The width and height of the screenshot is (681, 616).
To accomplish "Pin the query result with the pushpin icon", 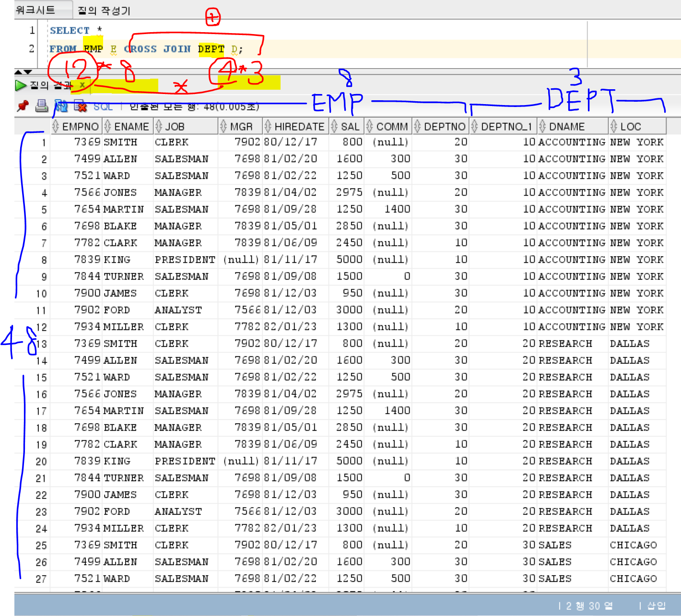I will click(23, 106).
